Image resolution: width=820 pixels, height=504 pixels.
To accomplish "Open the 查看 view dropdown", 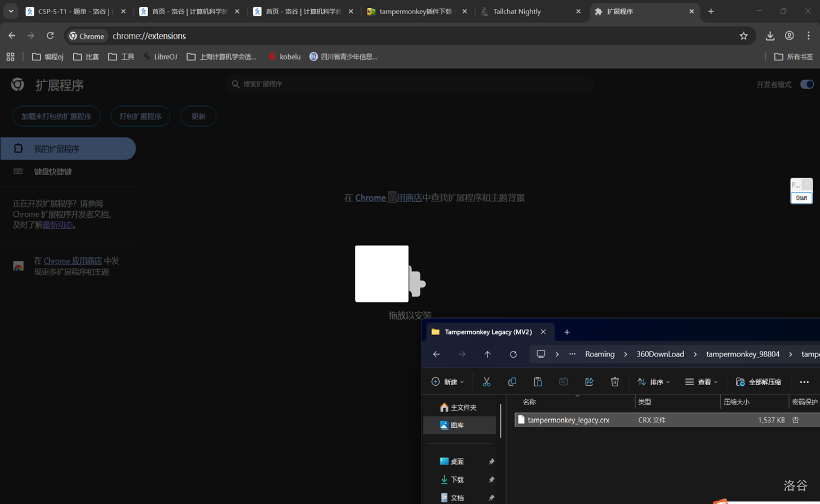I will (701, 382).
